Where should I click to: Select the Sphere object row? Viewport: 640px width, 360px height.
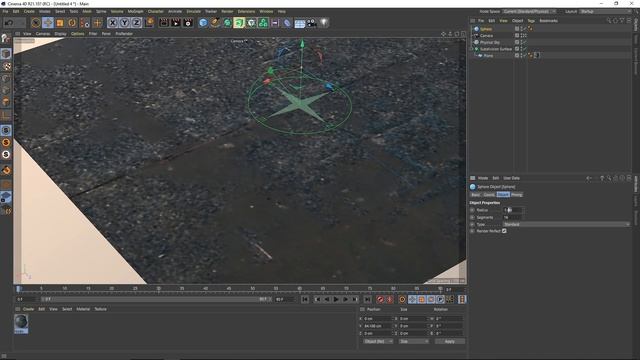[x=486, y=29]
